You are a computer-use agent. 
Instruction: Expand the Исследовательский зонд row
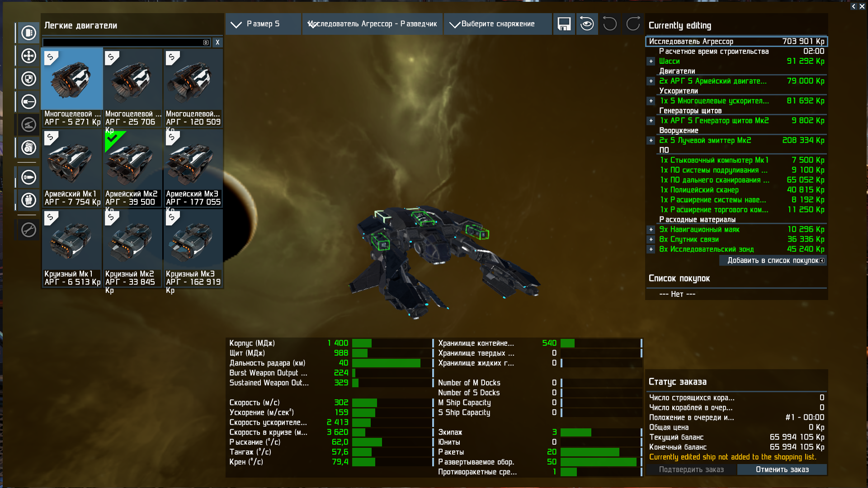point(651,249)
